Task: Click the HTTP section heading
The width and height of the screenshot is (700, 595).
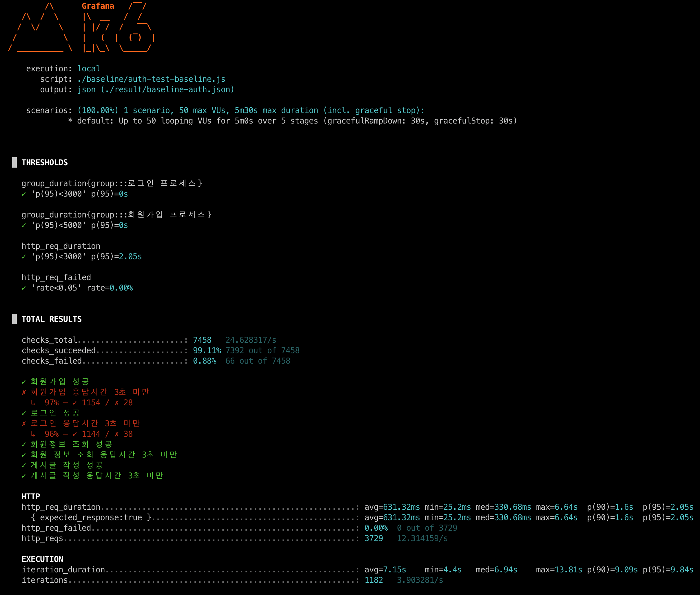Action: 31,496
